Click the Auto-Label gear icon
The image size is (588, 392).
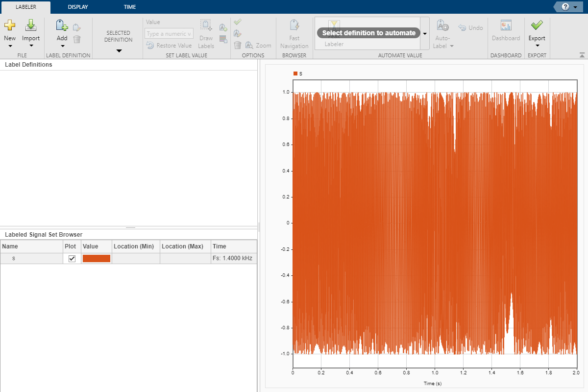pos(442,26)
